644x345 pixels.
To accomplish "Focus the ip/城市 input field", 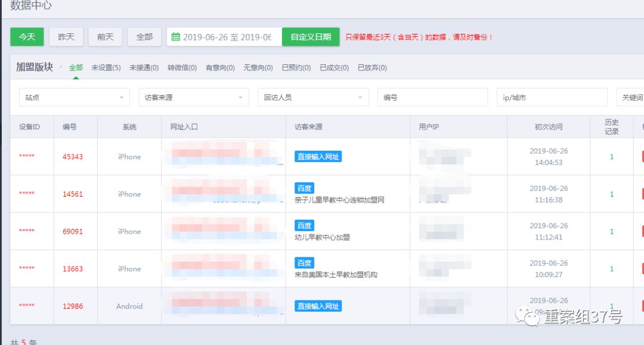I will click(552, 97).
